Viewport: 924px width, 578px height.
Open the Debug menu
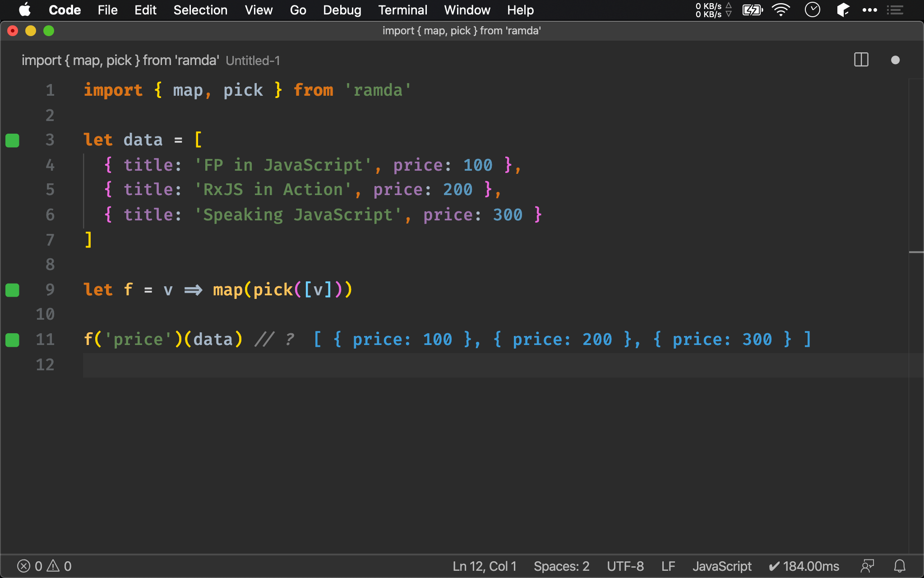click(x=342, y=10)
